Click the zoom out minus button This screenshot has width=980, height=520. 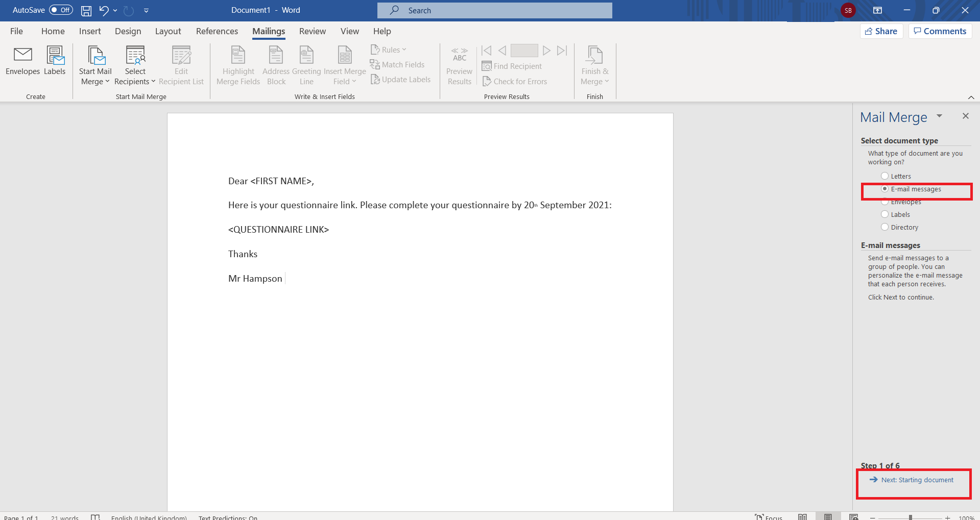tap(873, 517)
